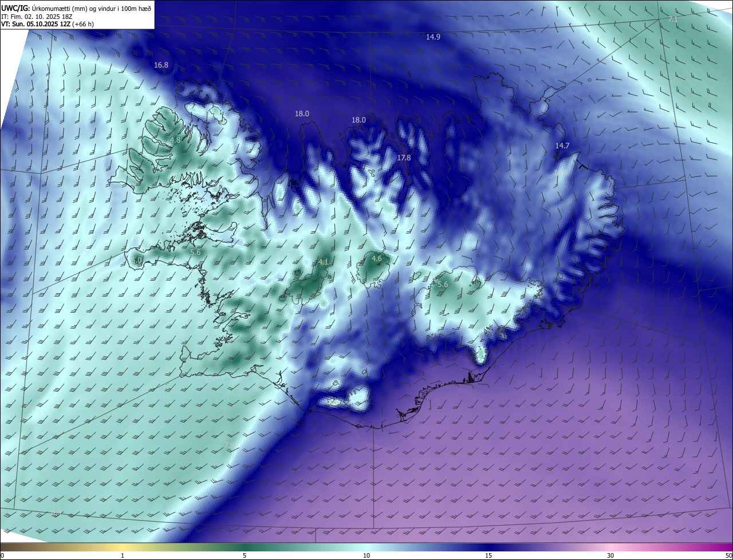The image size is (733, 560).
Task: Click the 10 tick on the color scale
Action: (366, 555)
